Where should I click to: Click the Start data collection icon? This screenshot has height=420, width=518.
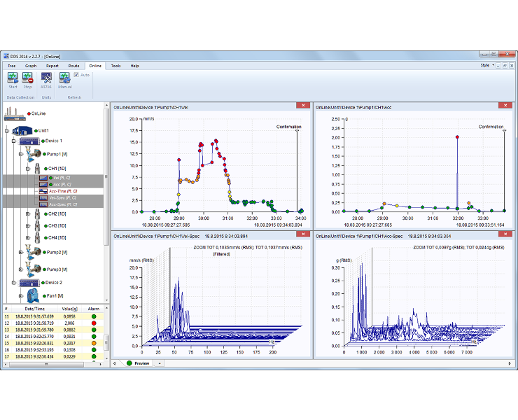13,78
